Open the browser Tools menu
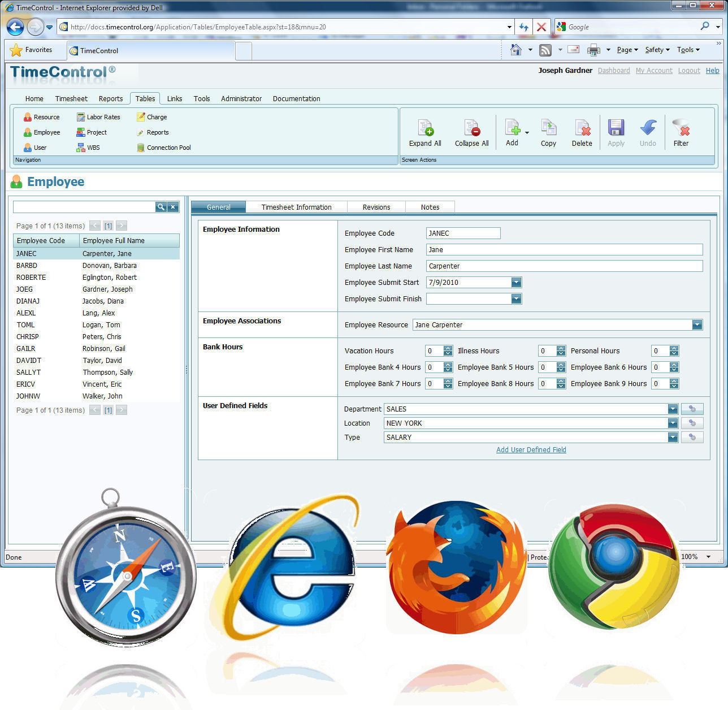 coord(688,50)
